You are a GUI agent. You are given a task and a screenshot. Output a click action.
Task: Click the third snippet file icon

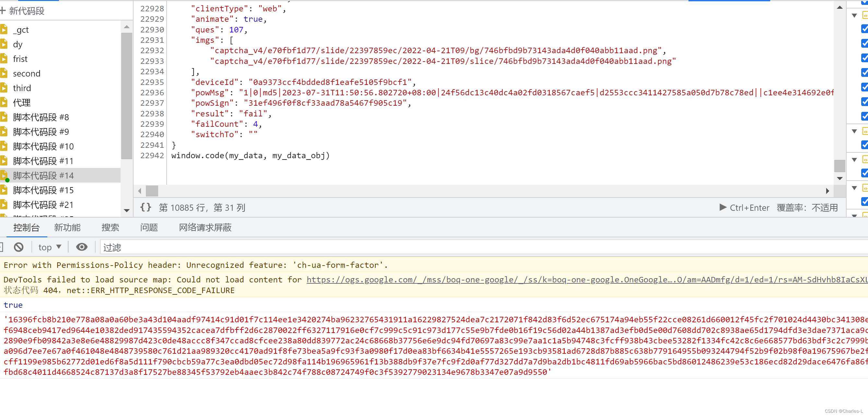pyautogui.click(x=4, y=88)
